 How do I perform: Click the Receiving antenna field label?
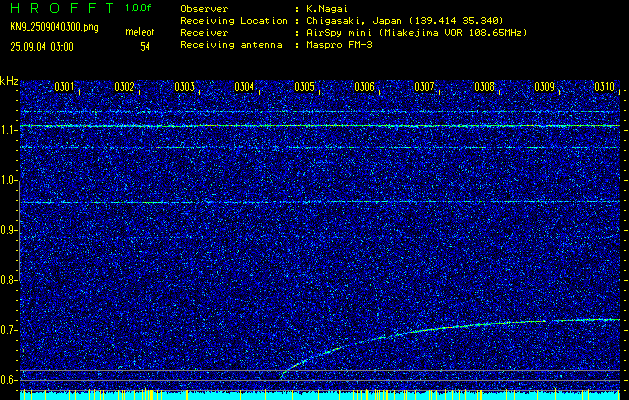(231, 45)
